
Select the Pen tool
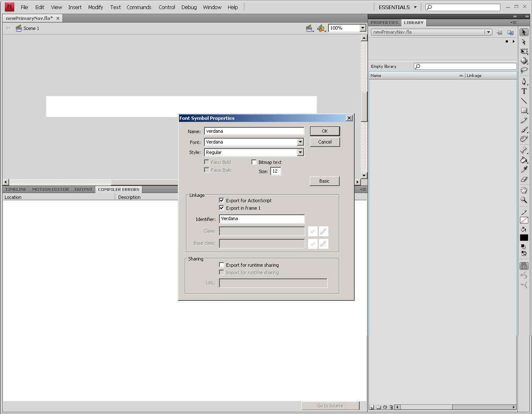pos(524,81)
